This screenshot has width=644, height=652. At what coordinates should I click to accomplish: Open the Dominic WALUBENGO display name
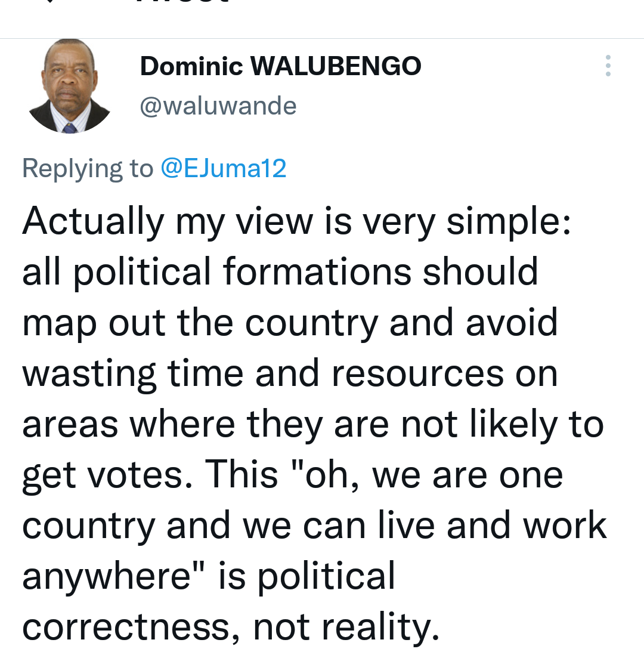click(280, 66)
